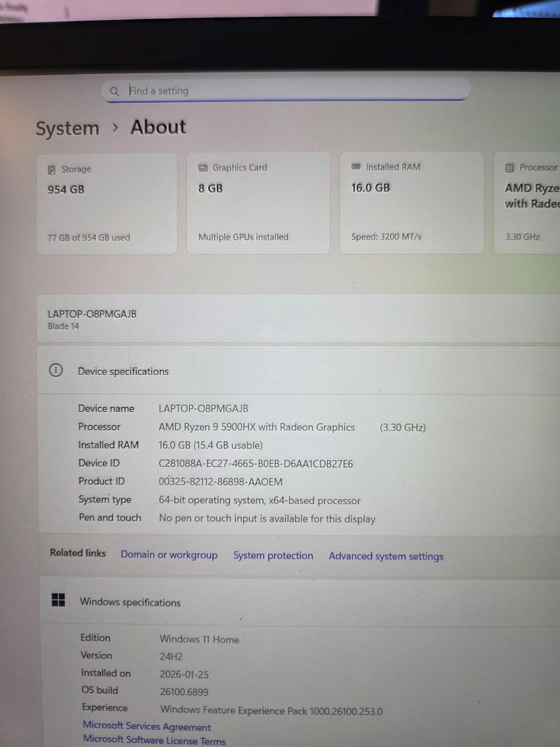Select the edition value Windows 11 Home
560x747 pixels.
point(199,639)
